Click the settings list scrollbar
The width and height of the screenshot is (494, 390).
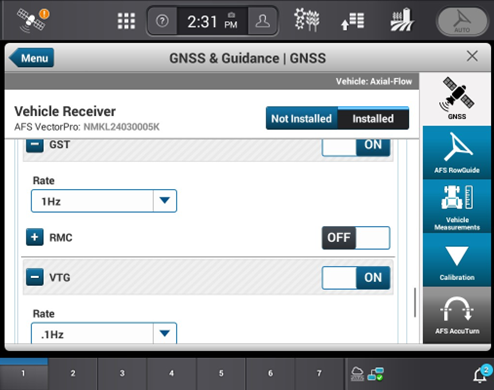coord(415,302)
